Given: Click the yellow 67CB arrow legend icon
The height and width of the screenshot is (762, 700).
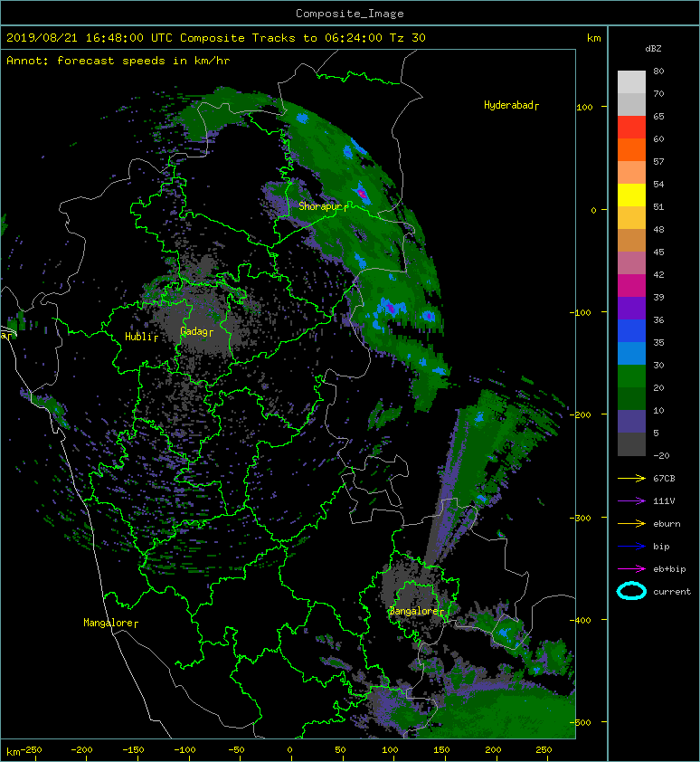Looking at the screenshot, I should (631, 479).
